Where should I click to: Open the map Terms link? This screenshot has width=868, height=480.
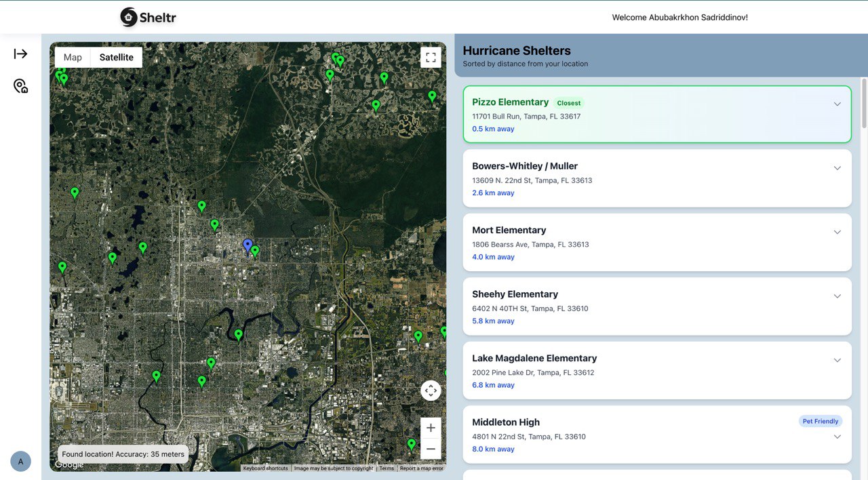(387, 468)
